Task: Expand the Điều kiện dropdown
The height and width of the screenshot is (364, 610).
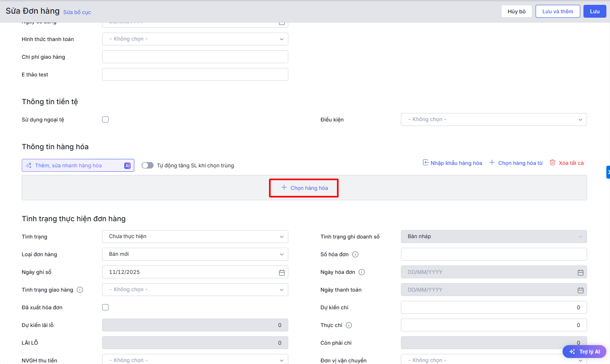Action: click(x=493, y=119)
